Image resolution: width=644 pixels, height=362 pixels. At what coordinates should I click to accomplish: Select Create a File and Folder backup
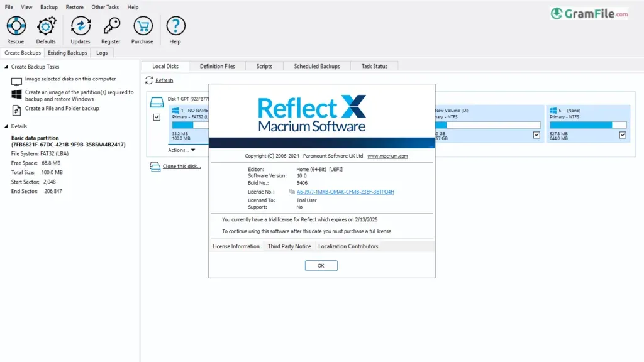click(x=62, y=108)
